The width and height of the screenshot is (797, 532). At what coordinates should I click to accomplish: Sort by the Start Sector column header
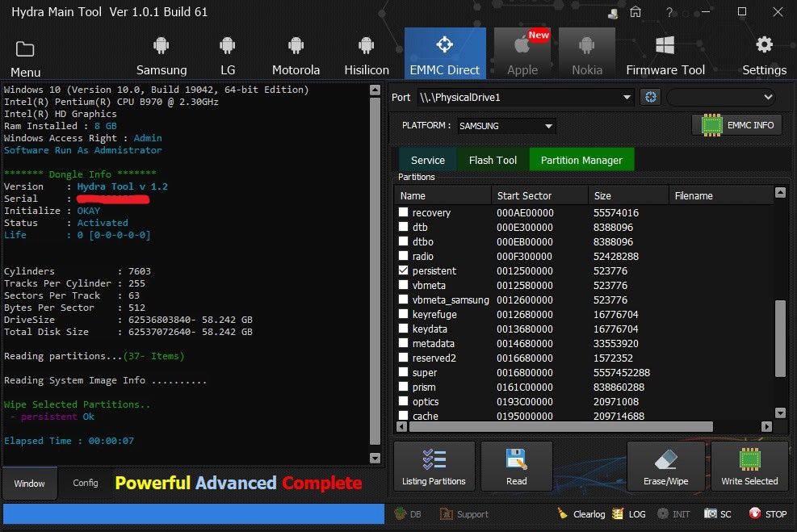click(x=539, y=195)
